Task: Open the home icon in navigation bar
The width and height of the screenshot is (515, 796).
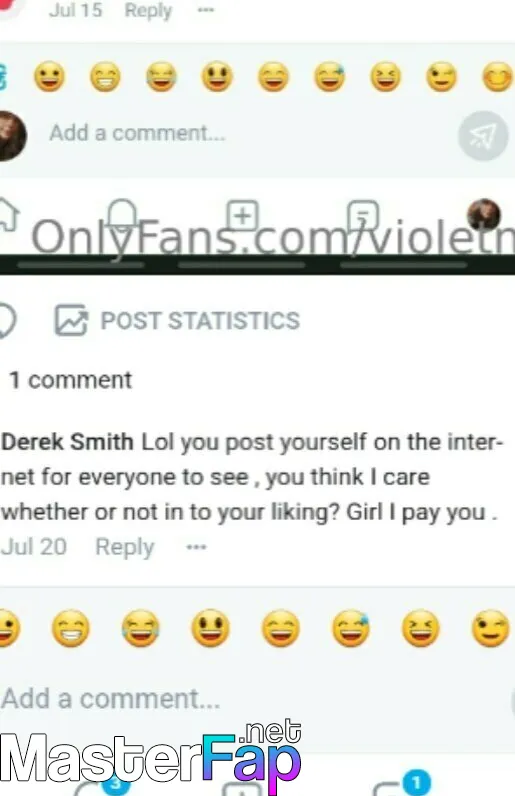Action: click(8, 215)
